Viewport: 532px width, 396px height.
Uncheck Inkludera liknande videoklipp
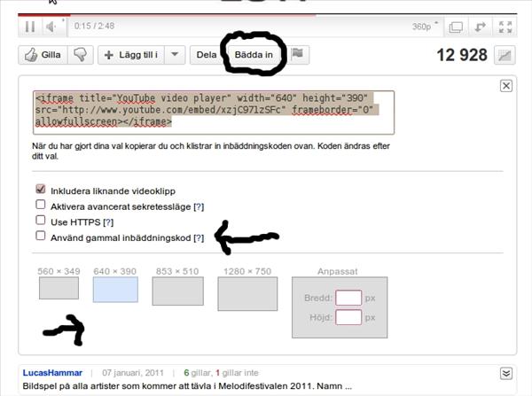41,189
